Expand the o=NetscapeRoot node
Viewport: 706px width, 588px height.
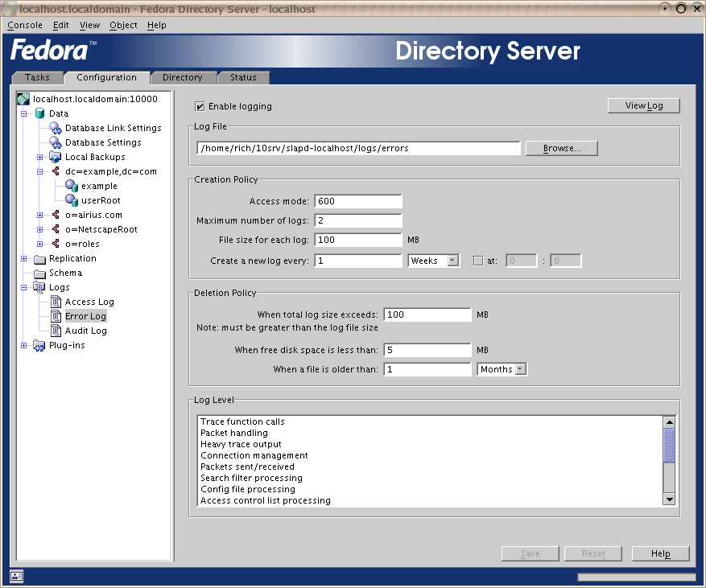[x=39, y=229]
